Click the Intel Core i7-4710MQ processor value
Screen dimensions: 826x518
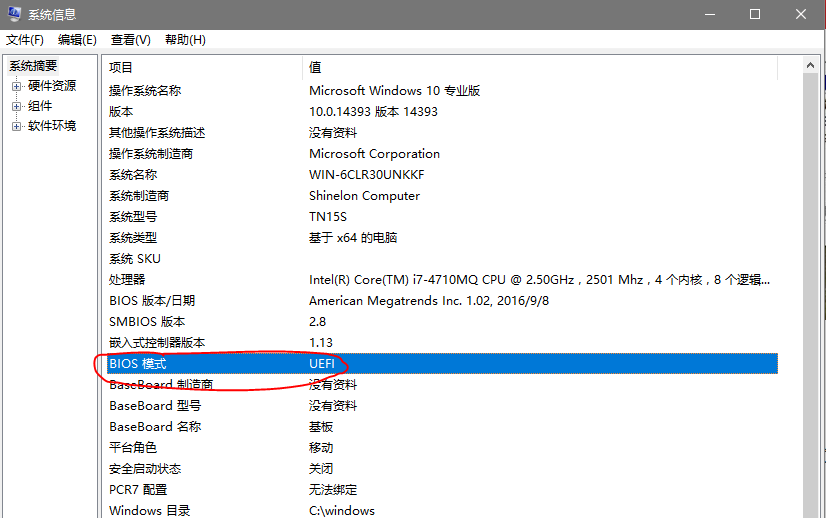click(539, 280)
